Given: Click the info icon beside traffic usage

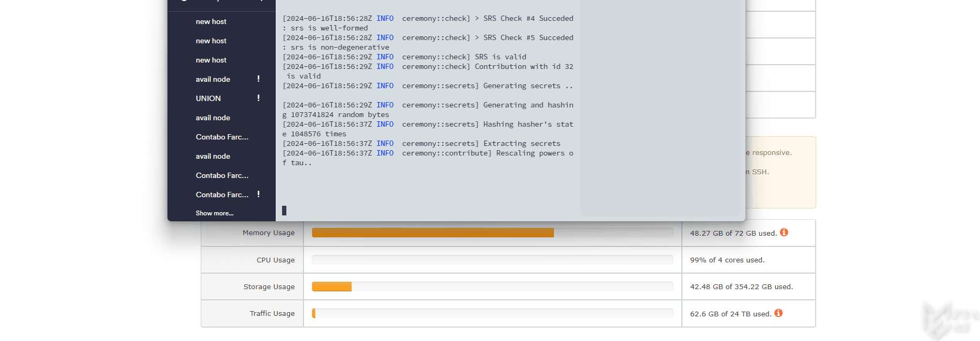Looking at the screenshot, I should 778,313.
